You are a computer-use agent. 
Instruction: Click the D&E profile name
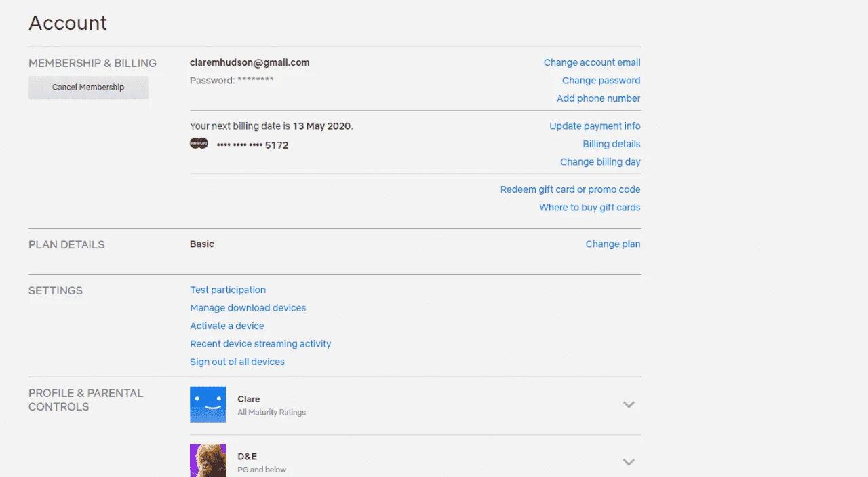(248, 457)
